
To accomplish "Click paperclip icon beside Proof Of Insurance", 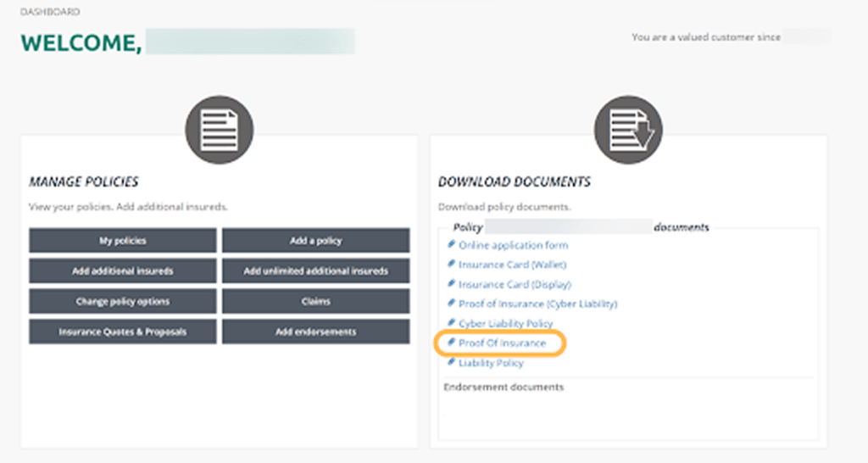I will (x=452, y=343).
